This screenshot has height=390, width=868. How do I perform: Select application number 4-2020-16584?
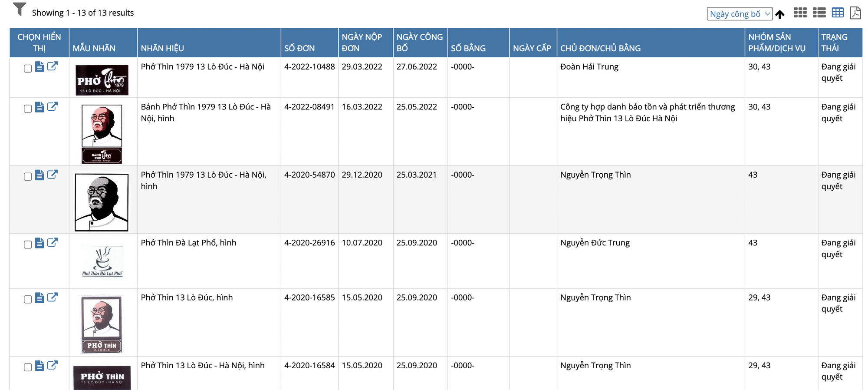coord(309,365)
